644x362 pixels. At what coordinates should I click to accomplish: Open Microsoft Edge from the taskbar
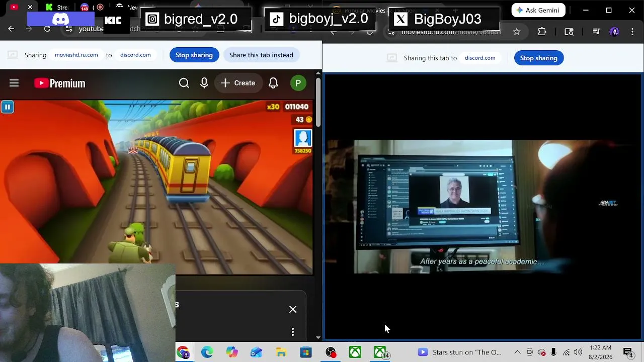tap(207, 352)
